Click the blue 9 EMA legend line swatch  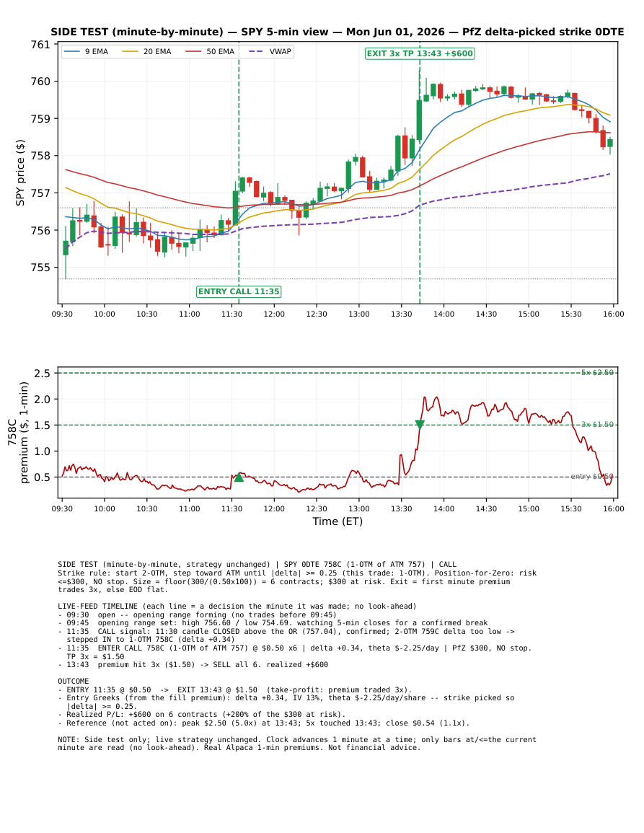click(72, 51)
